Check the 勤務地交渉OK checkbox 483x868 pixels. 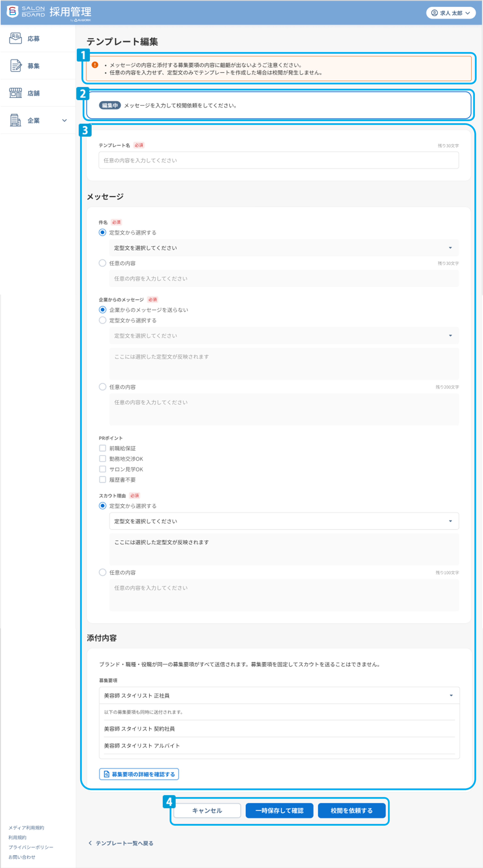pyautogui.click(x=102, y=459)
